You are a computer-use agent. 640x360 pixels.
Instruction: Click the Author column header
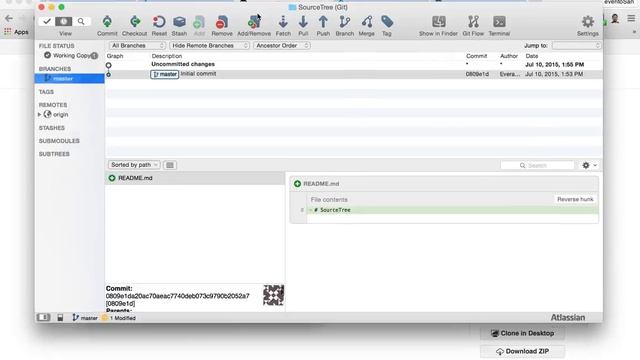tap(509, 56)
